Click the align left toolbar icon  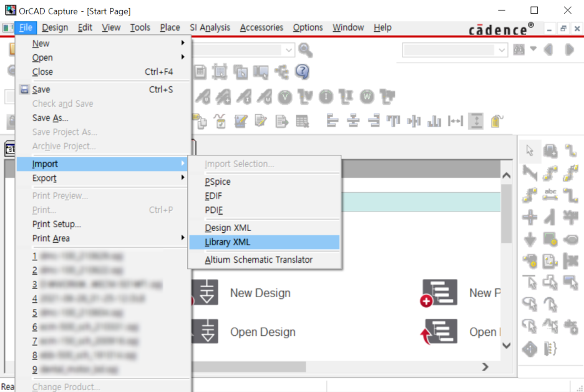point(332,121)
